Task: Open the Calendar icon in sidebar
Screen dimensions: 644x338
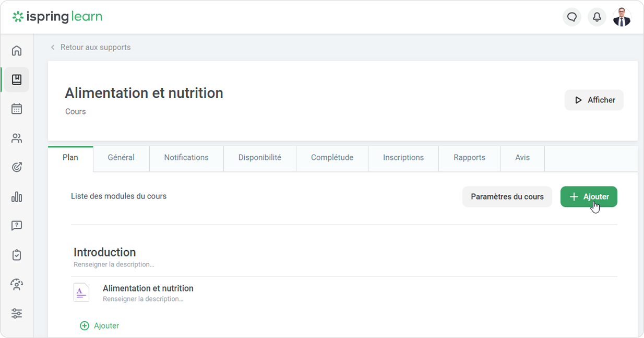Action: pyautogui.click(x=17, y=109)
